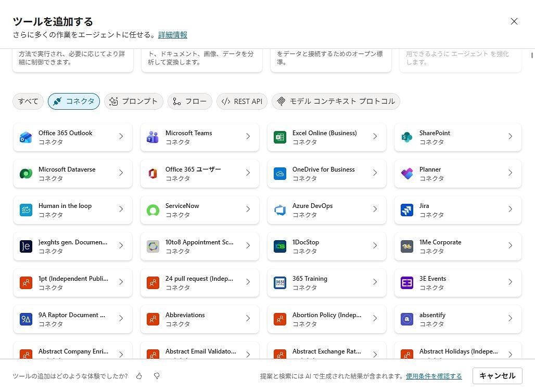Click the Jira connector icon
Screen dimensions: 535x392
click(x=407, y=210)
